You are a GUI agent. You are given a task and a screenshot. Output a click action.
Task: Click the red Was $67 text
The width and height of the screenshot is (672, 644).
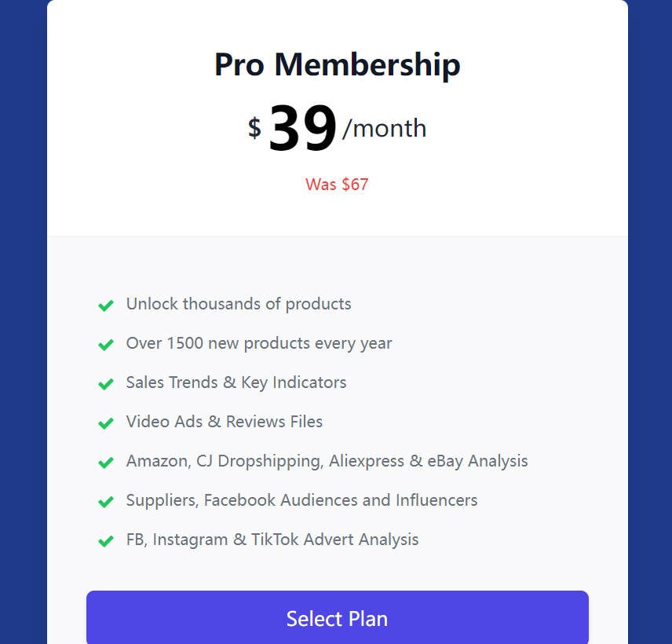(x=337, y=185)
